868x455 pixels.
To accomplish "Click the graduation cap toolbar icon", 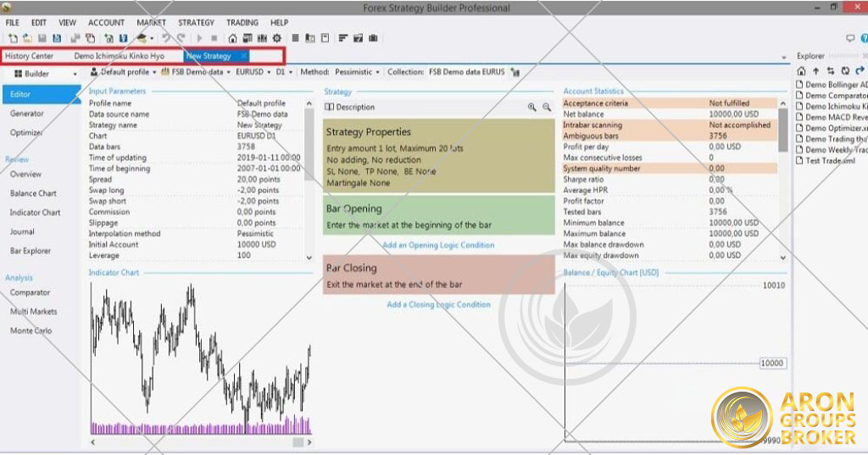I will [x=142, y=38].
